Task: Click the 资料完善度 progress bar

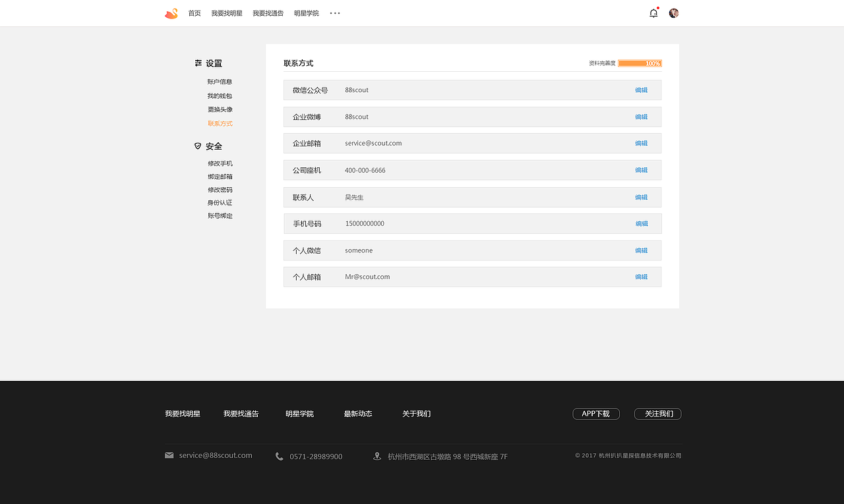Action: [640, 63]
